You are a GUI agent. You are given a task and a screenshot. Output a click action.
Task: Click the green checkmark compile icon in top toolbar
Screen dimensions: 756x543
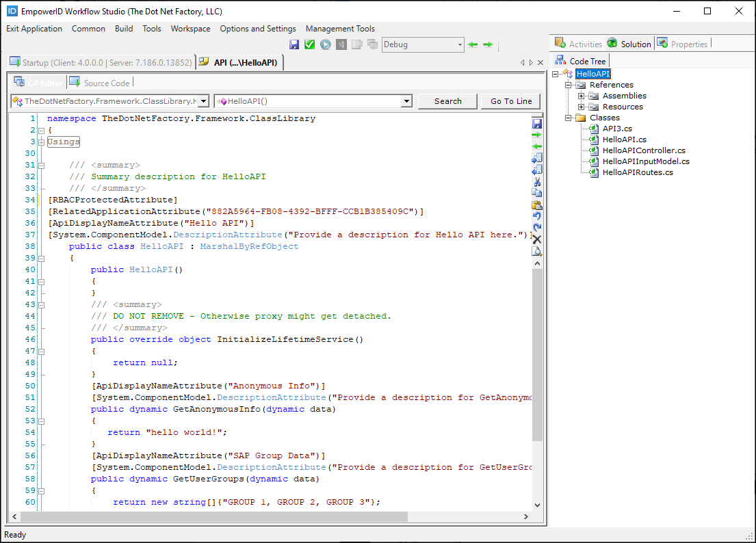coord(309,44)
